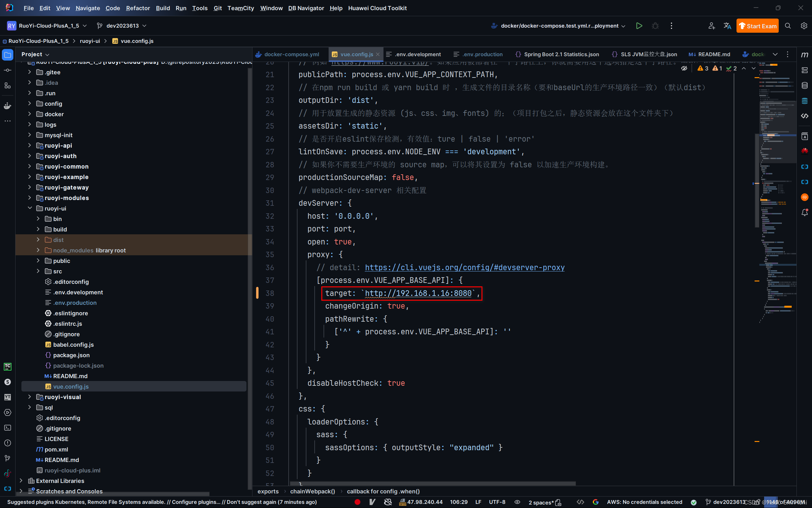The width and height of the screenshot is (812, 508).
Task: Open the Run services sidebar icon
Action: (x=7, y=412)
